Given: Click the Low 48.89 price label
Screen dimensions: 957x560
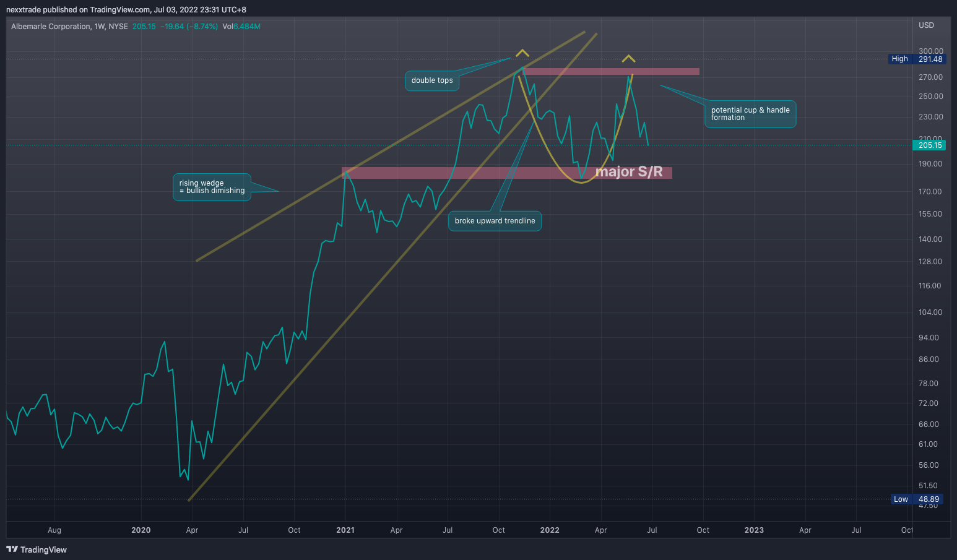Looking at the screenshot, I should pyautogui.click(x=917, y=499).
